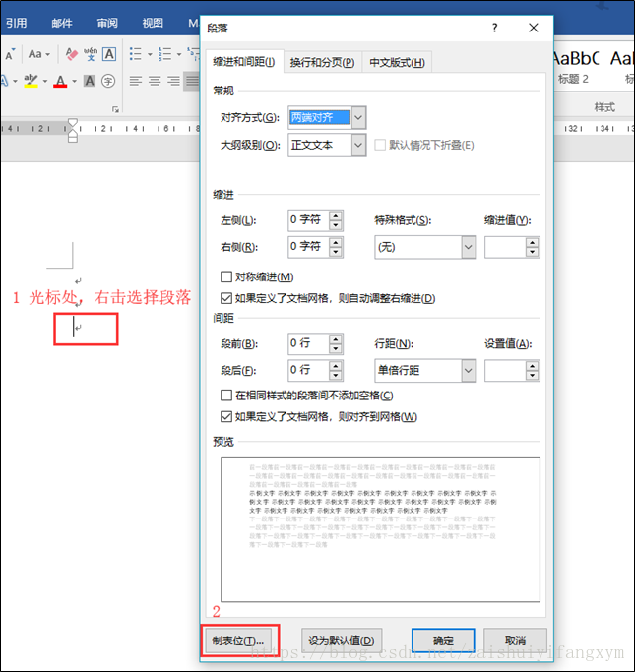Cancel the dialog with the 取消 button

515,641
